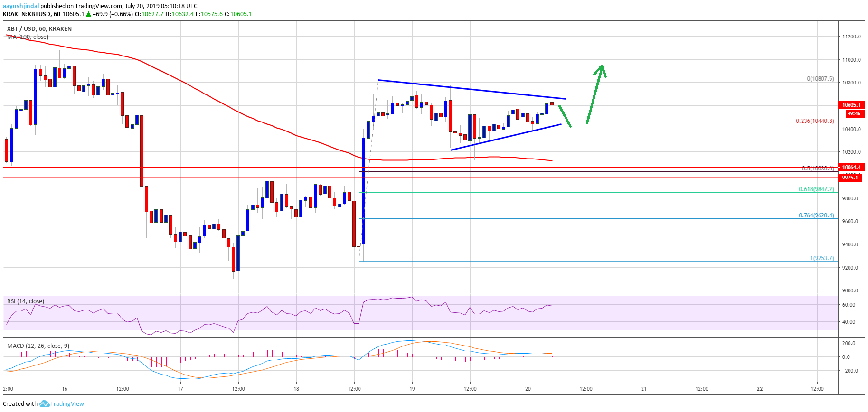Select the red price tag 10064.4
This screenshot has height=412, width=868.
[x=851, y=167]
